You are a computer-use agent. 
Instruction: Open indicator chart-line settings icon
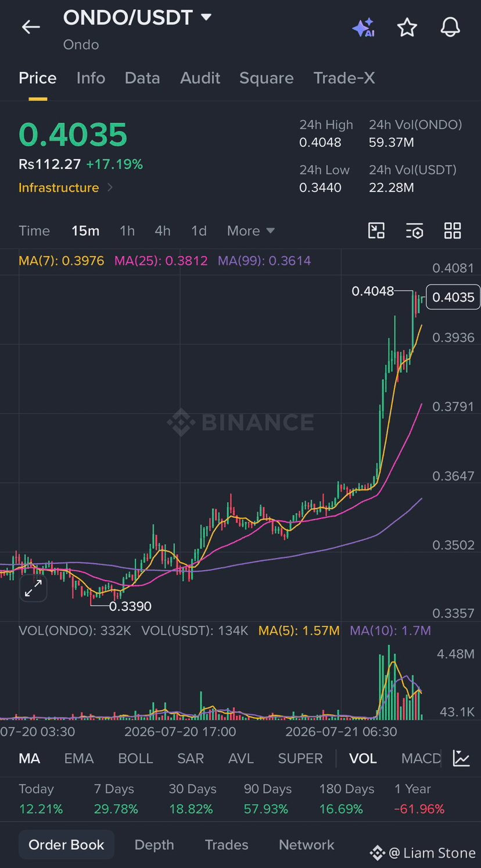(x=461, y=758)
